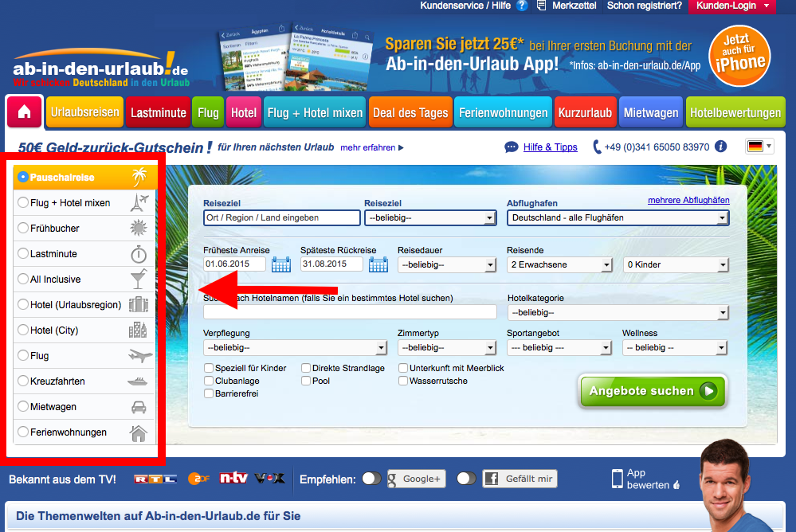Check the Speziell für Kinder checkbox
Image resolution: width=796 pixels, height=532 pixels.
click(209, 368)
